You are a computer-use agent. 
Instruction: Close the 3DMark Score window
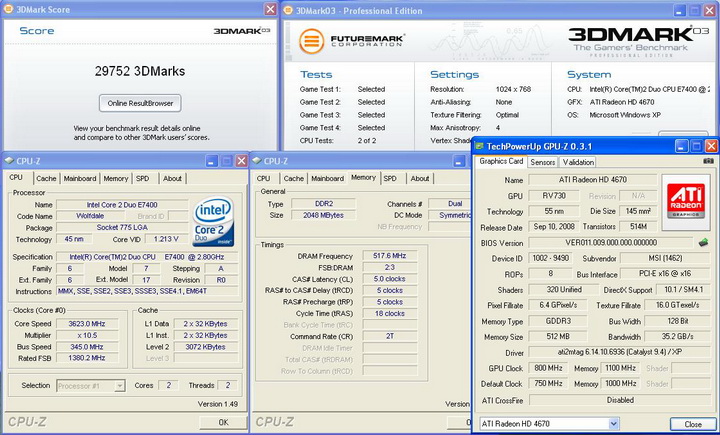[x=270, y=9]
